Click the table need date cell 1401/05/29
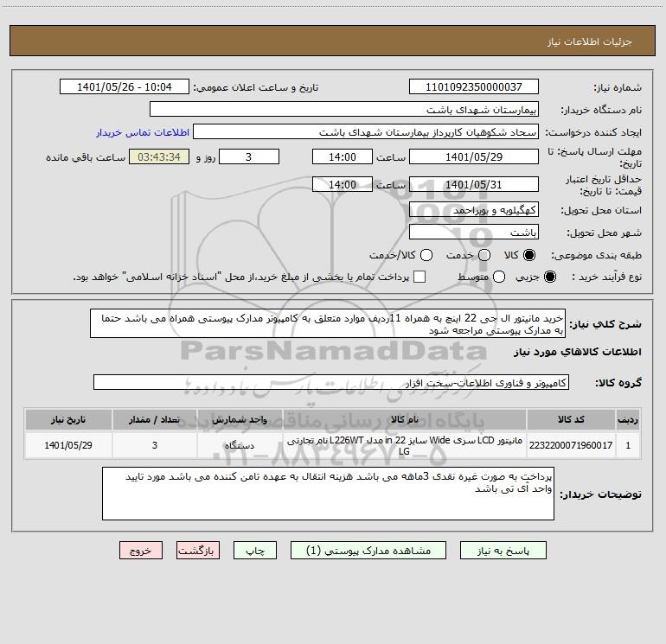Image resolution: width=666 pixels, height=644 pixels. point(68,445)
